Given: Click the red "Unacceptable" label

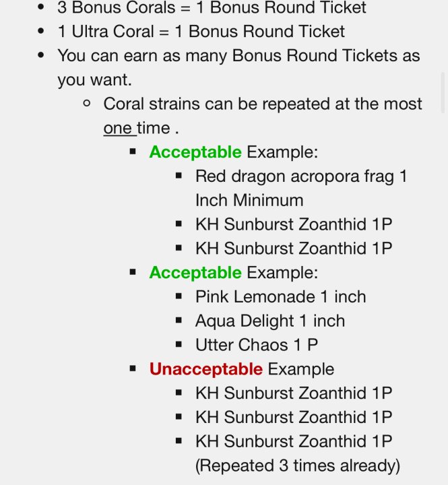Looking at the screenshot, I should click(x=205, y=369).
